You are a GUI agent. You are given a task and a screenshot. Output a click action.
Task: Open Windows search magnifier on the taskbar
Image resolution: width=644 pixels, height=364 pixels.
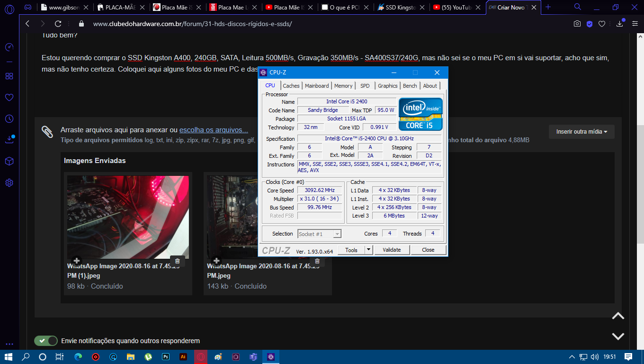[26, 357]
